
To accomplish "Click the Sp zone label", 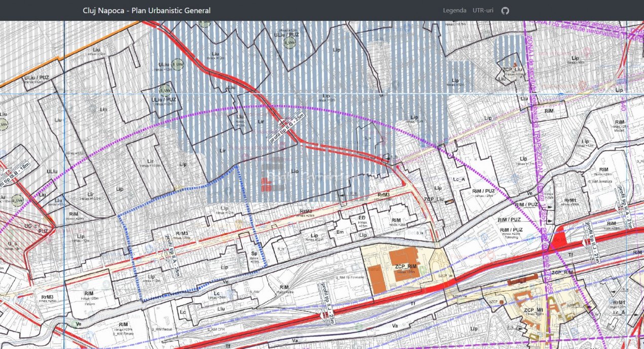I will pyautogui.click(x=254, y=253).
